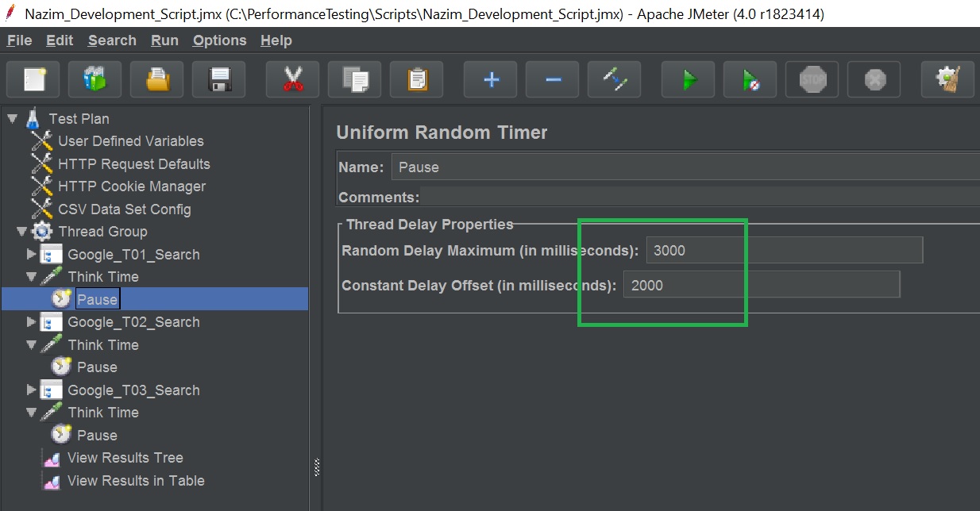This screenshot has width=980, height=511.
Task: Click the View Results in Table icon
Action: pos(52,481)
